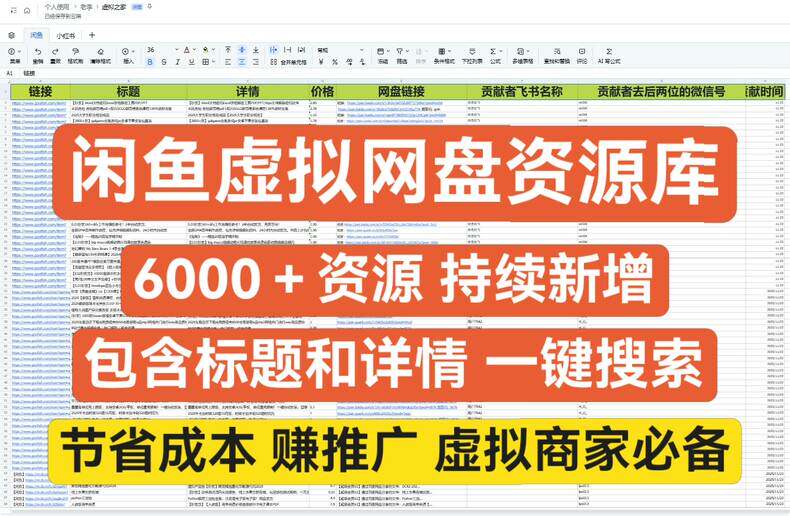Select the 链接 column header cell

pos(40,92)
